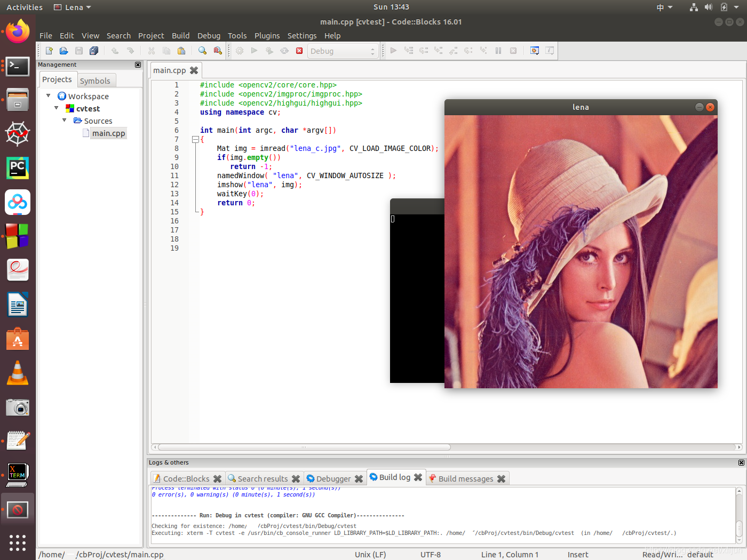
Task: Open the Debug build target dropdown
Action: 343,51
